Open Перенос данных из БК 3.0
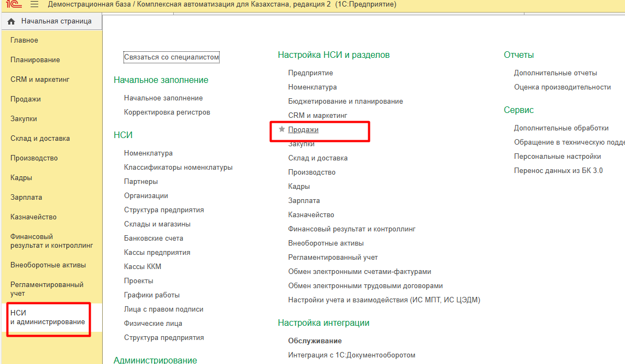The image size is (625, 364). (558, 171)
